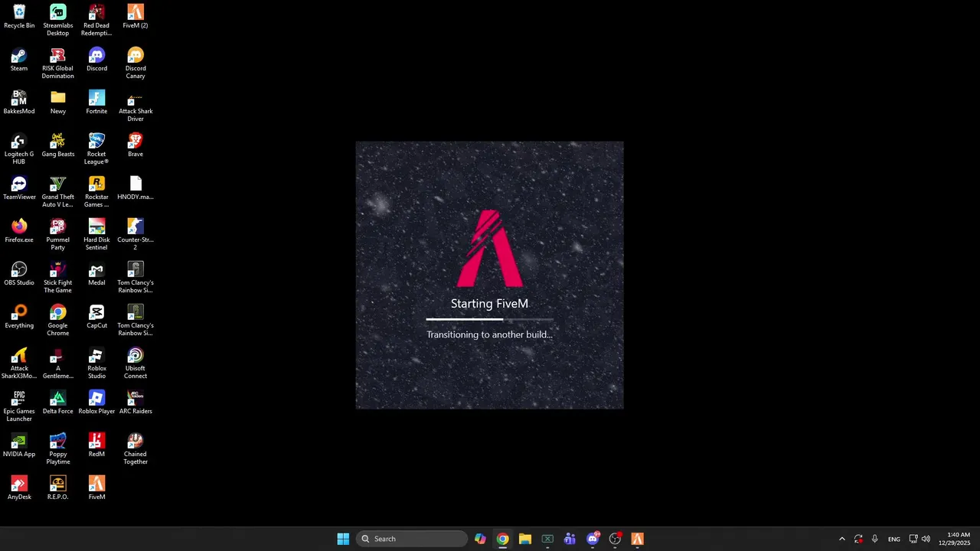Select the Medal desktop shortcut
The height and width of the screenshot is (551, 980).
point(96,274)
